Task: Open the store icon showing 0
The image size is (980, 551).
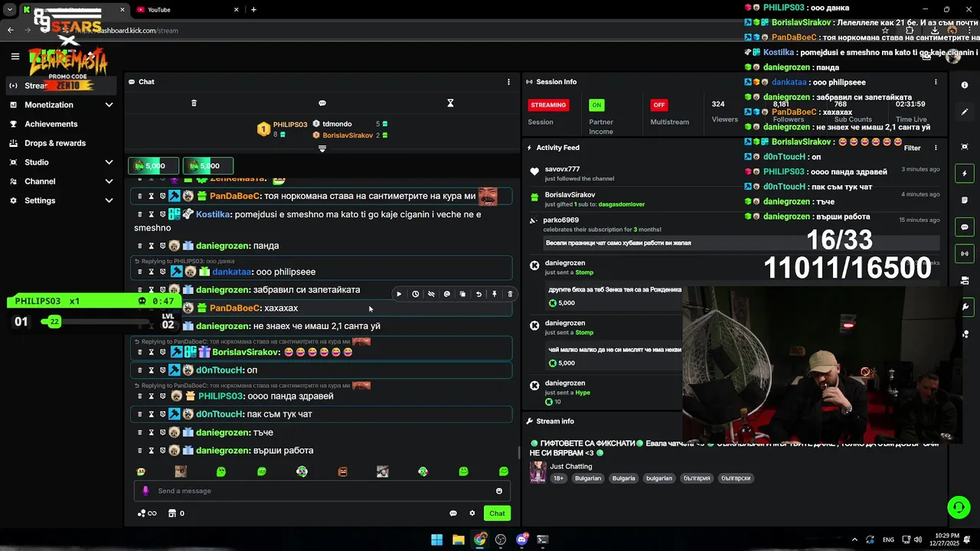Action: tap(176, 514)
